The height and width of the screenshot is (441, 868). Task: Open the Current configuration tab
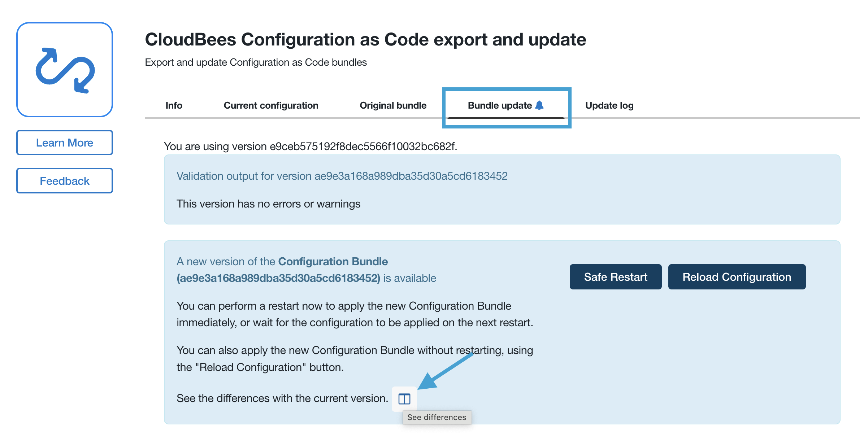pos(271,105)
